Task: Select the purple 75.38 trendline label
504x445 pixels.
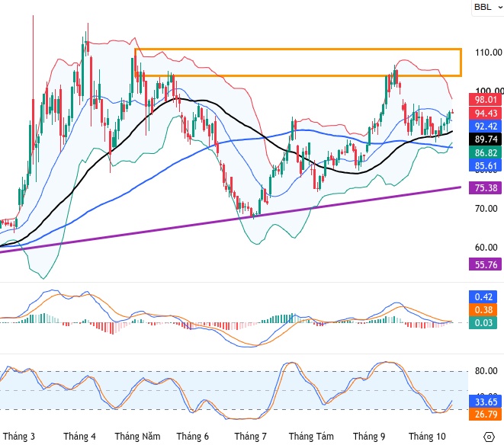Action: click(486, 187)
